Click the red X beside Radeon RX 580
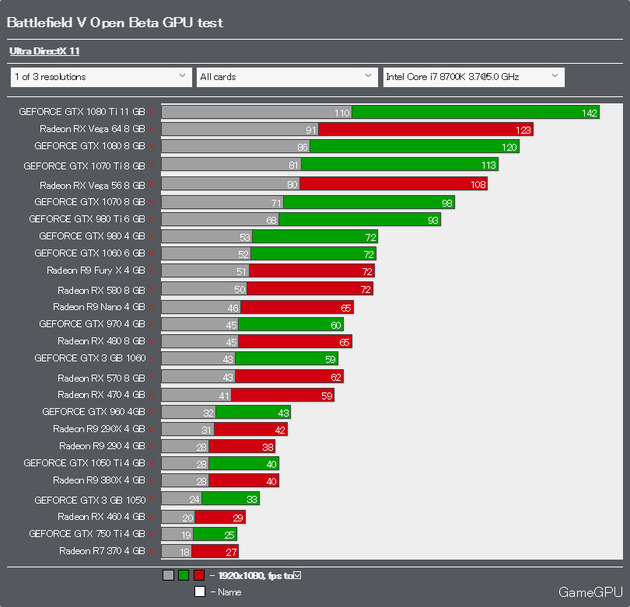Screen dimensions: 630x607 coord(151,289)
